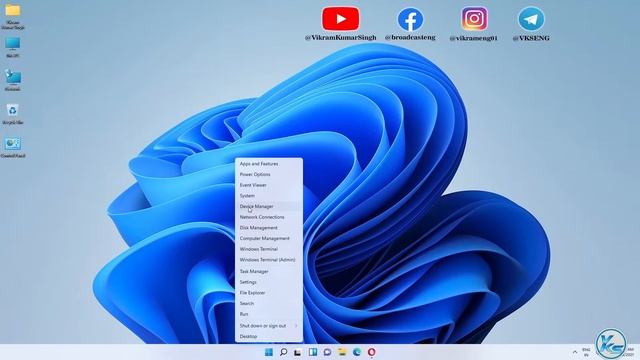Open the ENG IN language indicator

click(x=586, y=352)
